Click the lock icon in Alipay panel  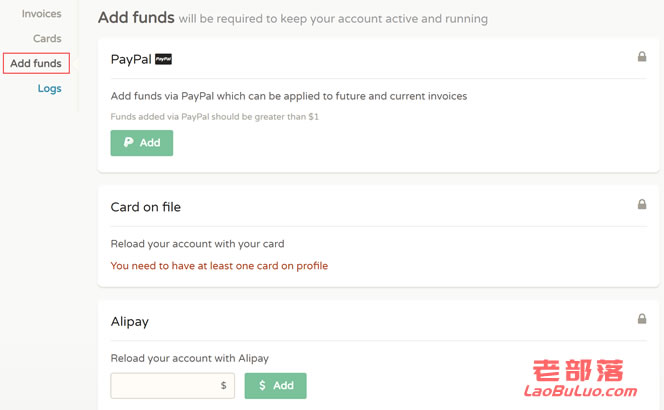click(642, 319)
